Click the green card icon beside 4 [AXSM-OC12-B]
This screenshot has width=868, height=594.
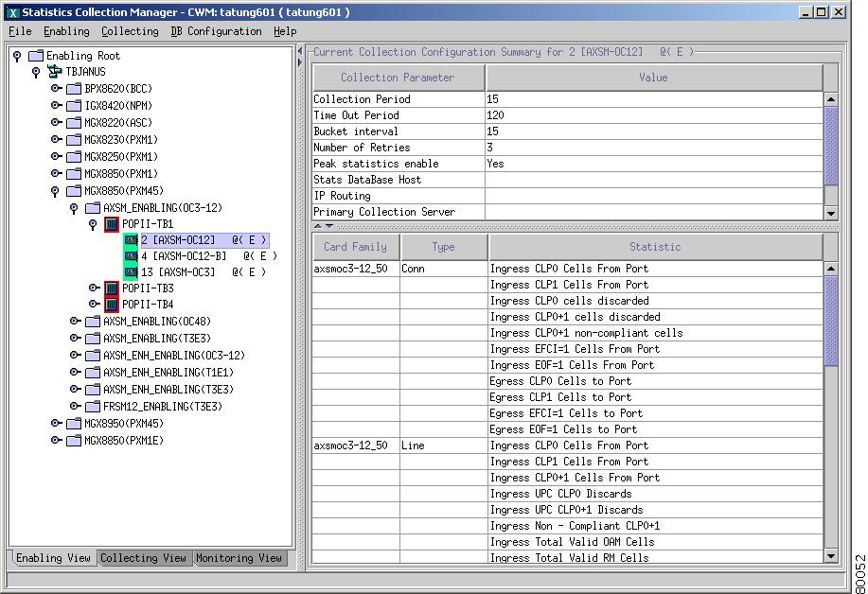pos(130,256)
